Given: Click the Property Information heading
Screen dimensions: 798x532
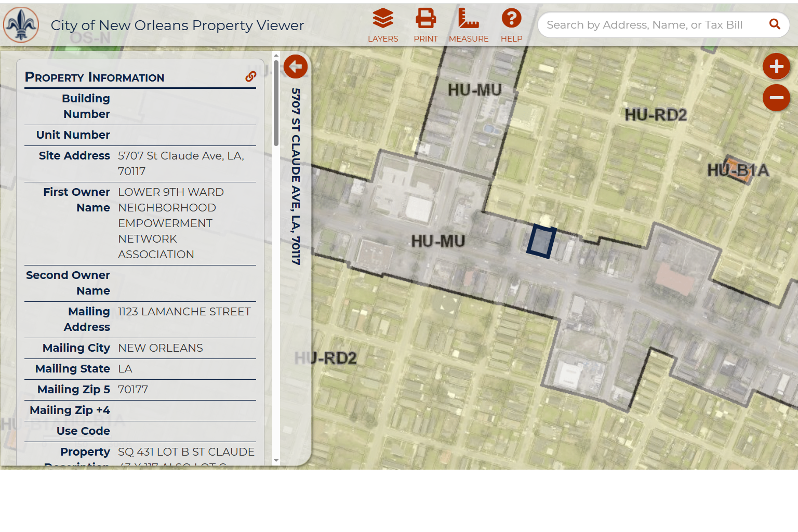Looking at the screenshot, I should [95, 77].
